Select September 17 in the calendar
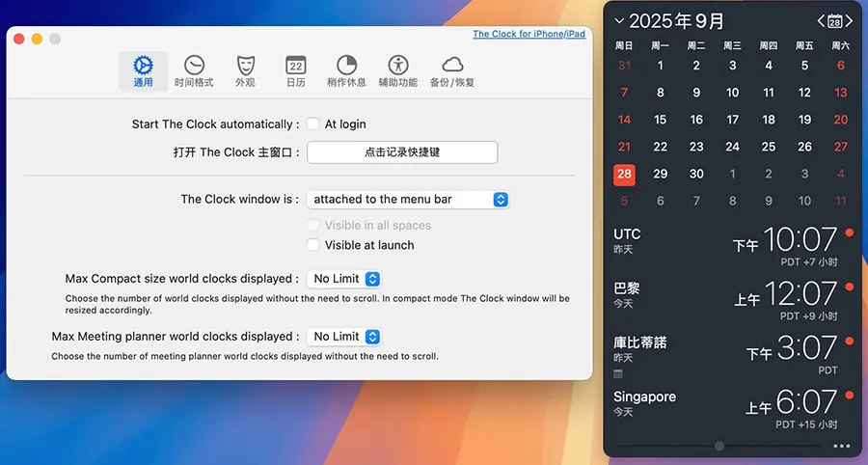Image resolution: width=868 pixels, height=465 pixels. (x=732, y=120)
